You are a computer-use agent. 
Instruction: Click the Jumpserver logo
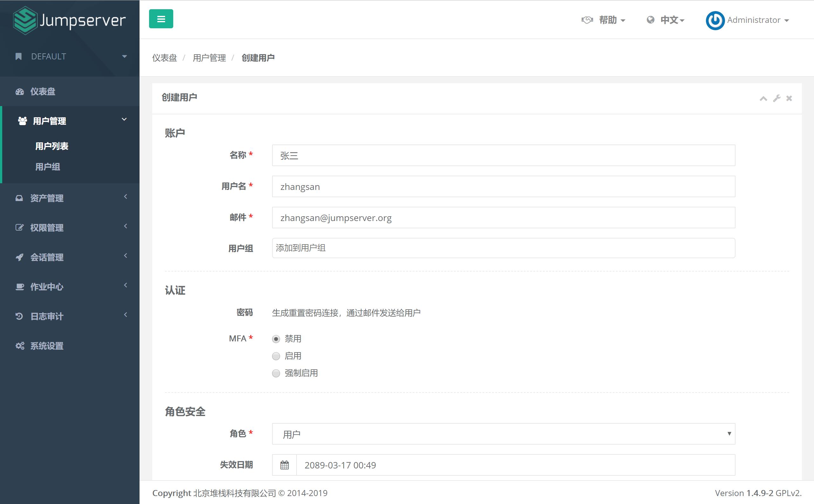[69, 20]
